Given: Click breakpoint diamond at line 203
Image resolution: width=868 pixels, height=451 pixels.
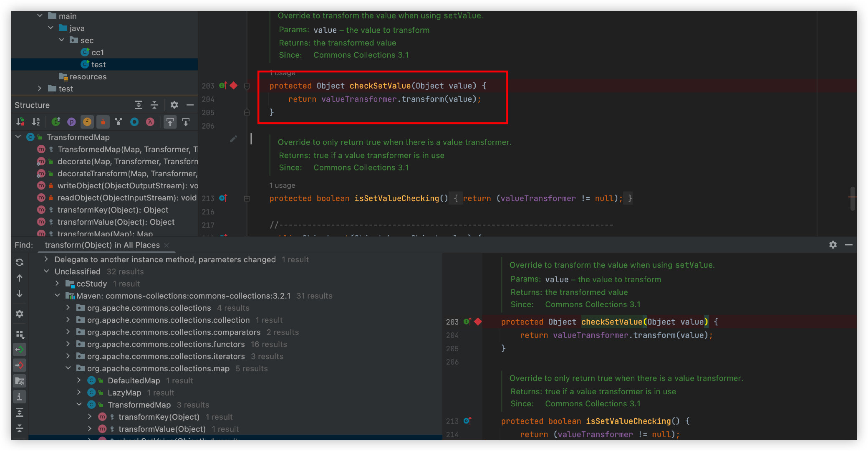Looking at the screenshot, I should (x=234, y=86).
